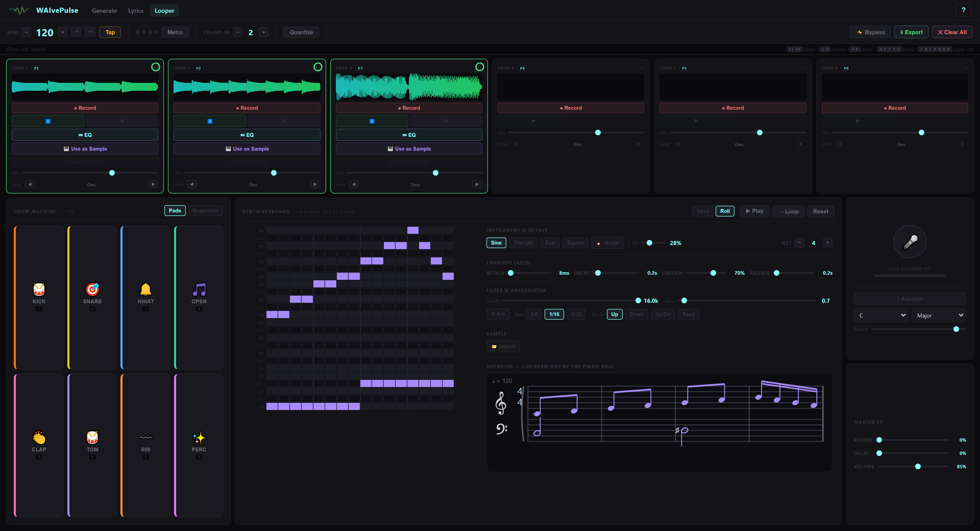
Task: Pause Loop 3 playback
Action: point(372,121)
